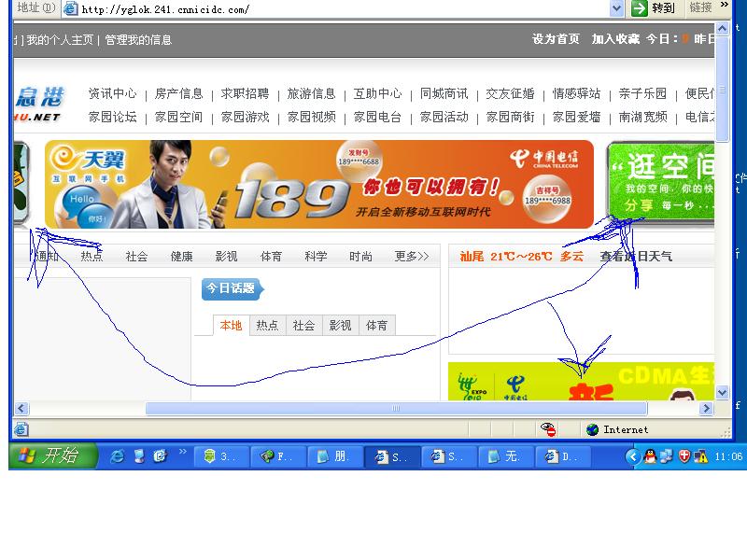The height and width of the screenshot is (560, 747).
Task: Click 加入收藏 link
Action: [x=615, y=39]
